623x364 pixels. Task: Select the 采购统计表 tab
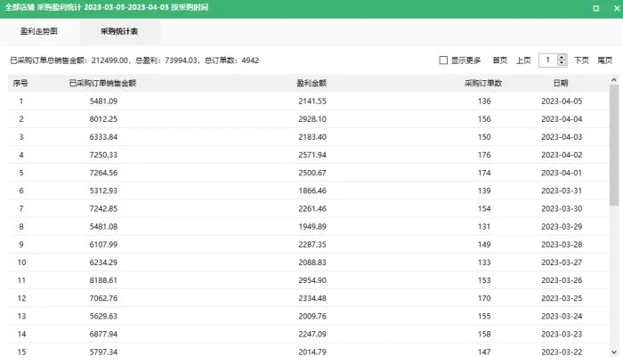119,31
